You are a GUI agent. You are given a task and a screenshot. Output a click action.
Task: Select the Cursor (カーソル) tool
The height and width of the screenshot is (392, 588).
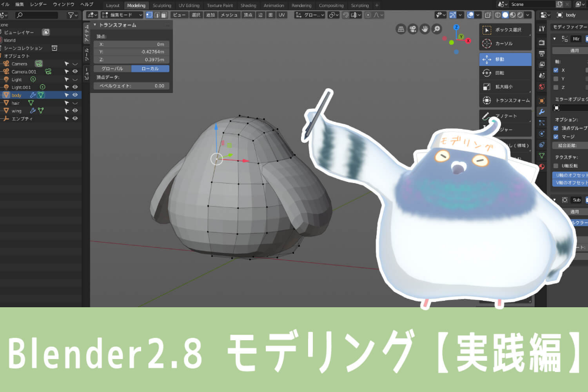pos(505,44)
